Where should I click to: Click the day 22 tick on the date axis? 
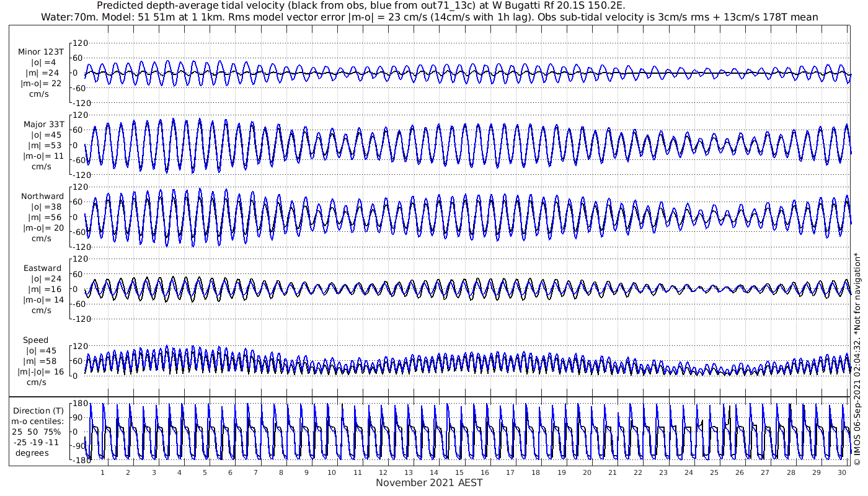(638, 472)
